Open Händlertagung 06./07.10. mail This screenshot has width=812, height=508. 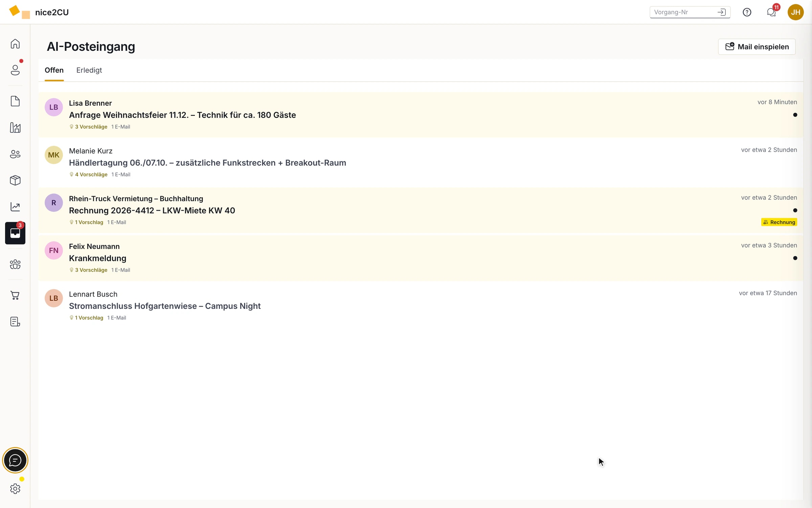click(421, 163)
